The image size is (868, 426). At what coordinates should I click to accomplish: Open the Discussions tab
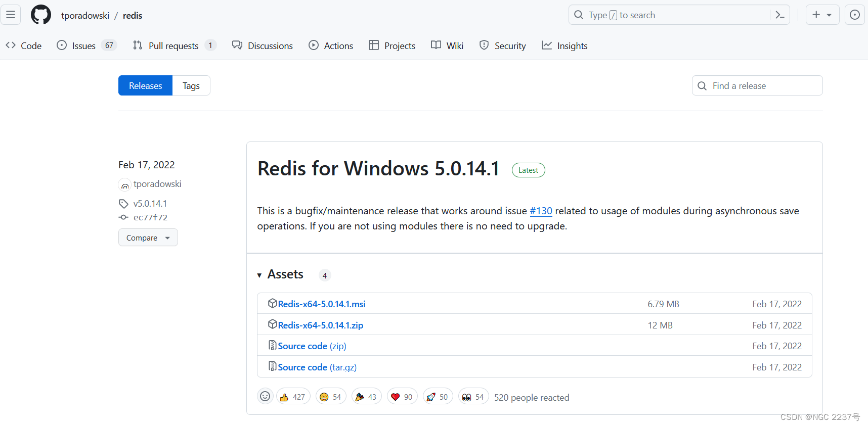click(x=263, y=45)
